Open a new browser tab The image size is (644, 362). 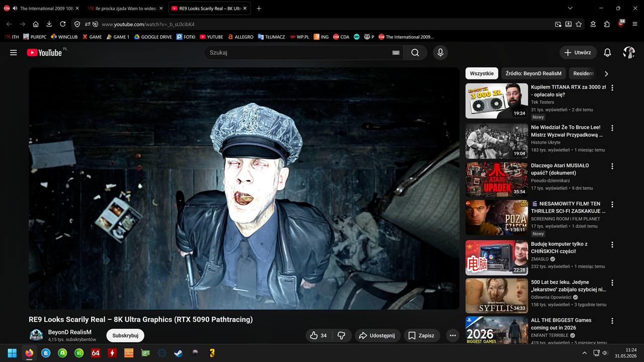(259, 8)
